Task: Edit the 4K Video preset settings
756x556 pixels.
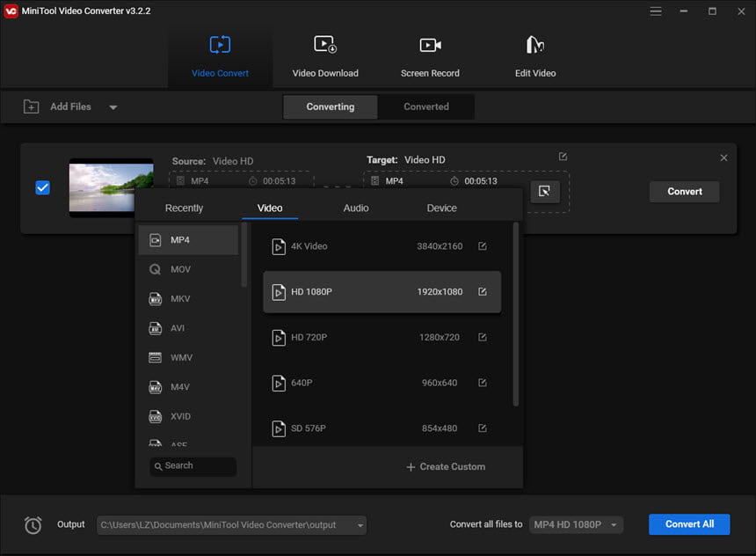Action: 482,246
